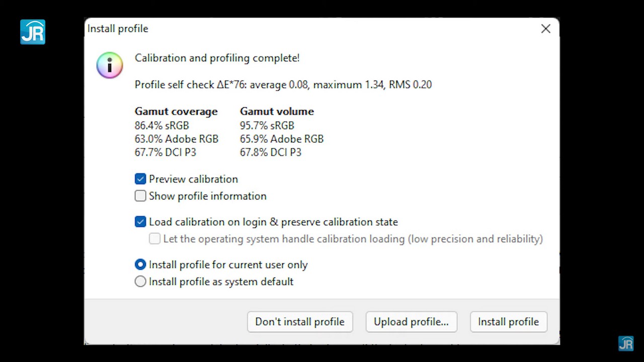Click the JR logo at top left
Image resolution: width=644 pixels, height=362 pixels.
pyautogui.click(x=33, y=32)
